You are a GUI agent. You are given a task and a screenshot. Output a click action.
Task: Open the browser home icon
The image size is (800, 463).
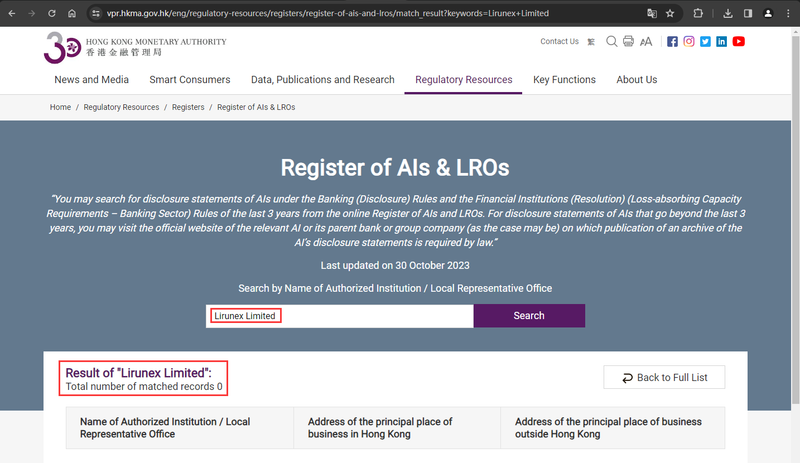pyautogui.click(x=72, y=13)
